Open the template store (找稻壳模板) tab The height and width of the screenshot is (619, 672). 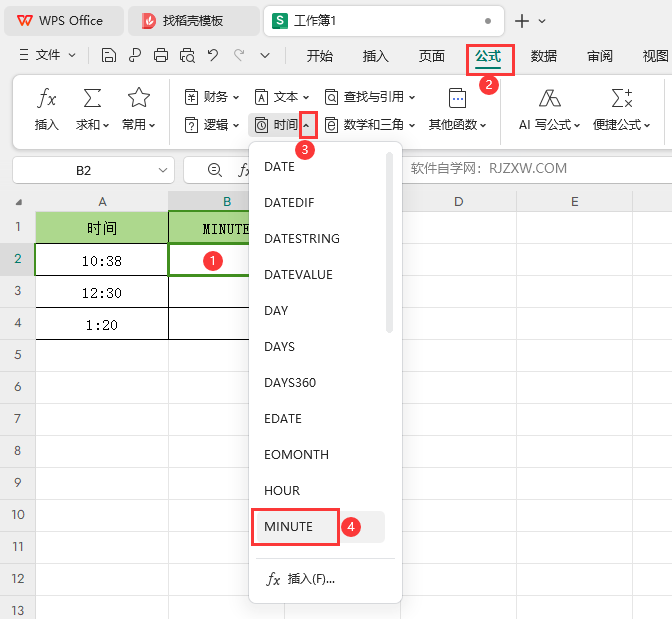(x=194, y=21)
